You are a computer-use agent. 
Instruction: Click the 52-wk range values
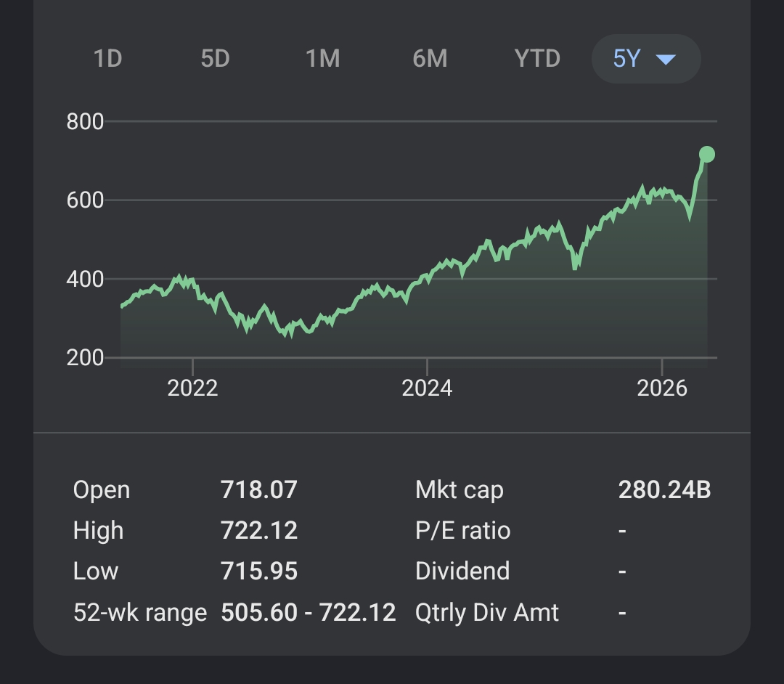tap(308, 613)
